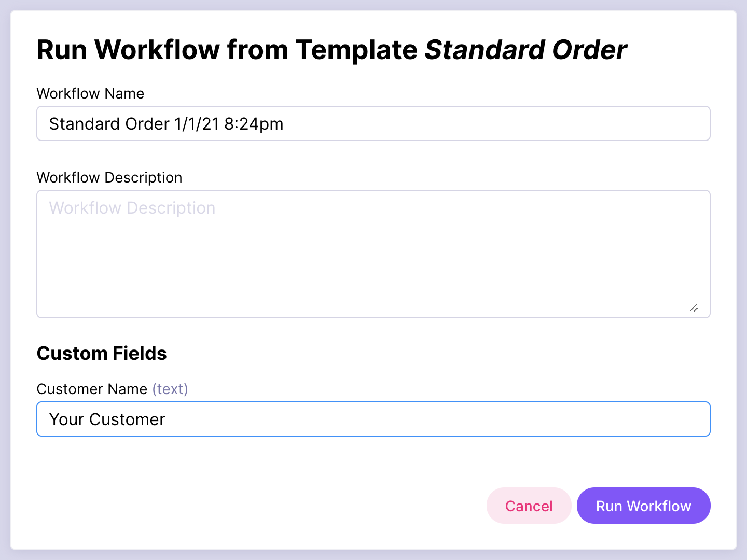Click the Run Workflow button
Image resolution: width=747 pixels, height=560 pixels.
point(643,506)
